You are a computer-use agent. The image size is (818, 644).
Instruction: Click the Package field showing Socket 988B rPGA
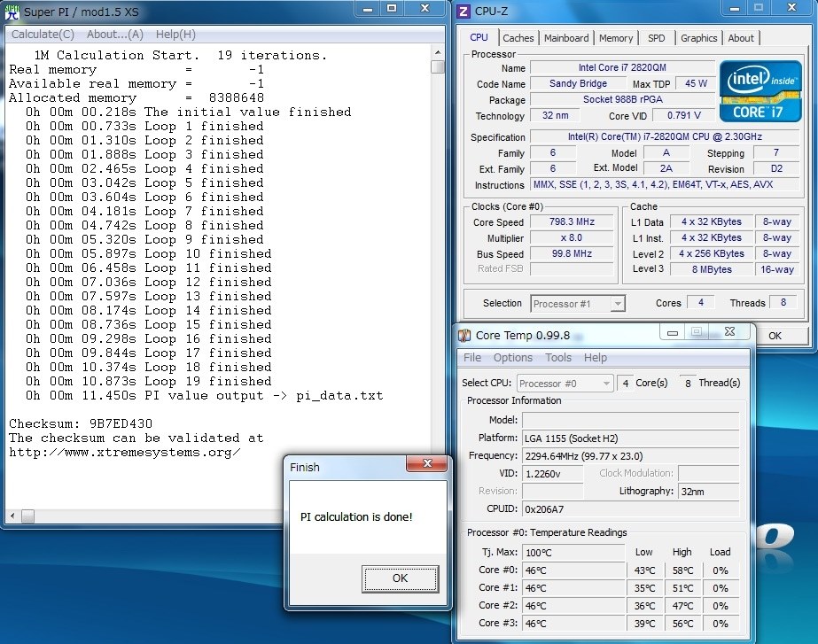pos(622,99)
